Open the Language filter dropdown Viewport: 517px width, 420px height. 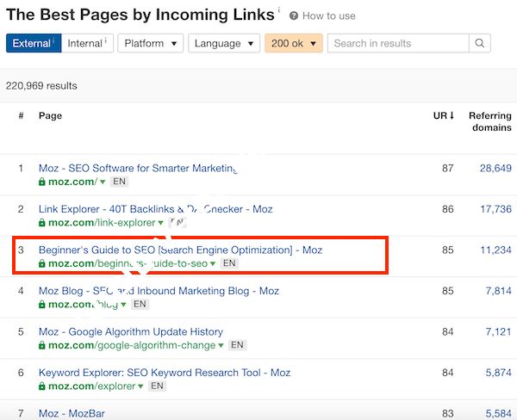tap(224, 43)
